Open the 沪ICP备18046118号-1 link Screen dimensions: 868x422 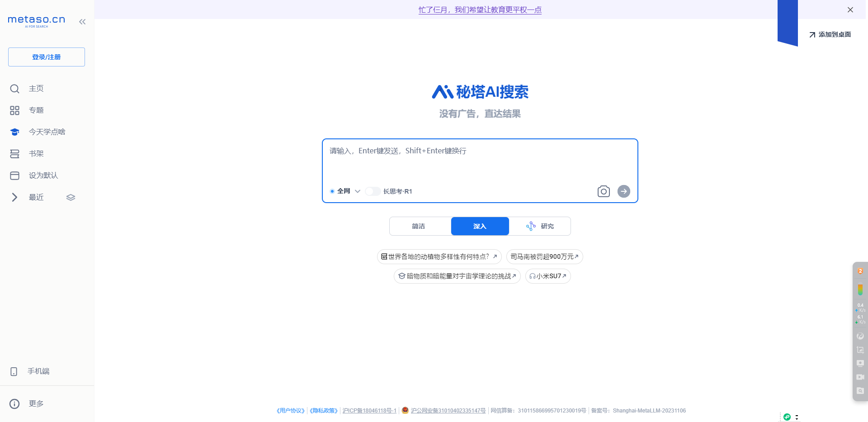pyautogui.click(x=369, y=411)
